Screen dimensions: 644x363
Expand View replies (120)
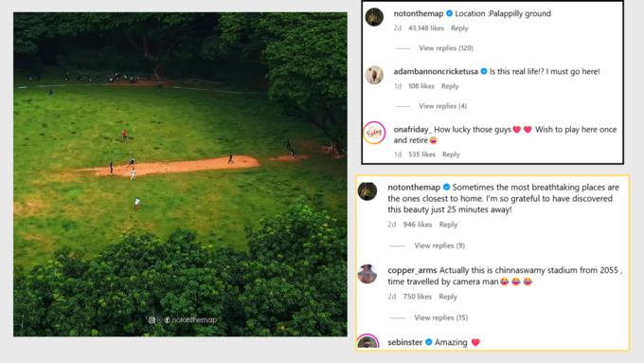(446, 48)
